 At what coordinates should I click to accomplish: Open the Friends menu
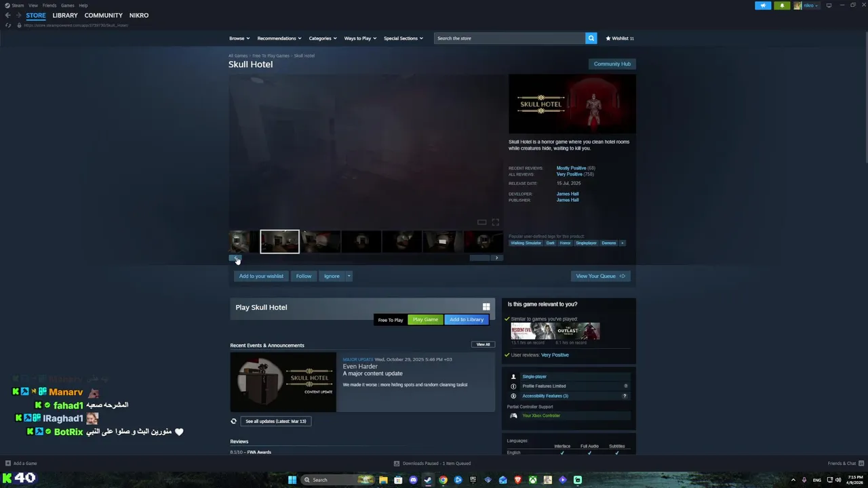click(x=50, y=5)
